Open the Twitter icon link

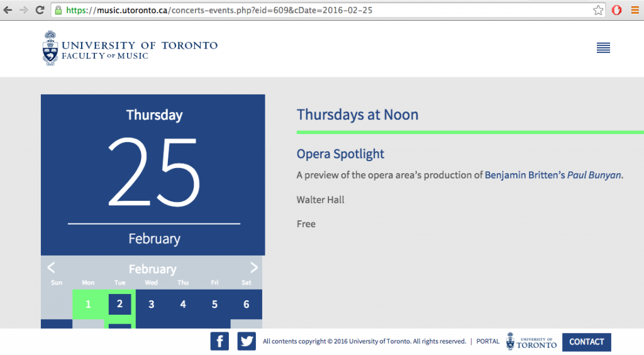(247, 342)
